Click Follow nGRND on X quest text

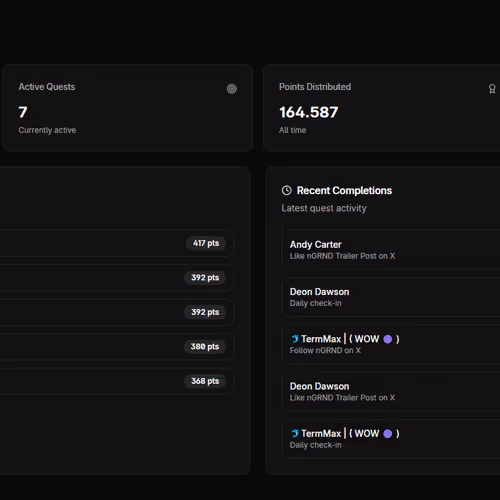click(x=325, y=350)
